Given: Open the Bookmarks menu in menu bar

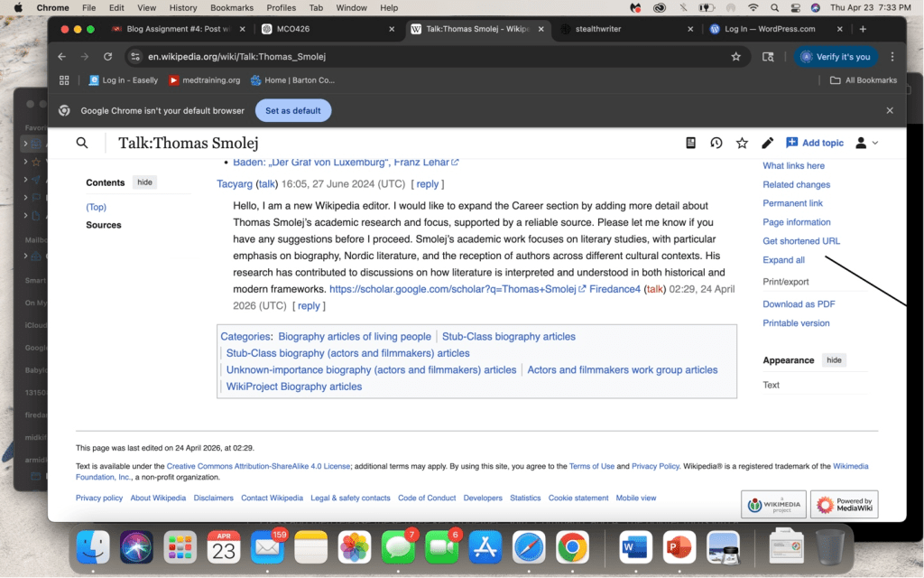Looking at the screenshot, I should [x=231, y=8].
